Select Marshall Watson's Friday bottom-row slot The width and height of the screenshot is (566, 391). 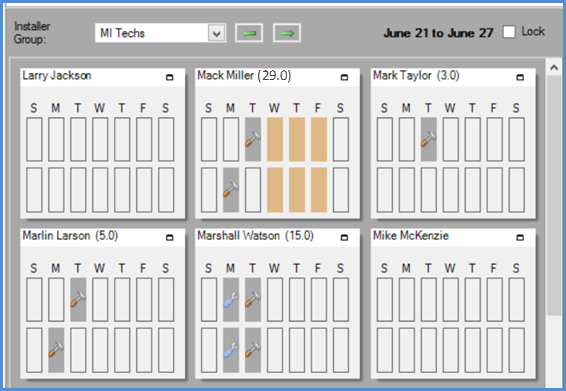(x=319, y=350)
